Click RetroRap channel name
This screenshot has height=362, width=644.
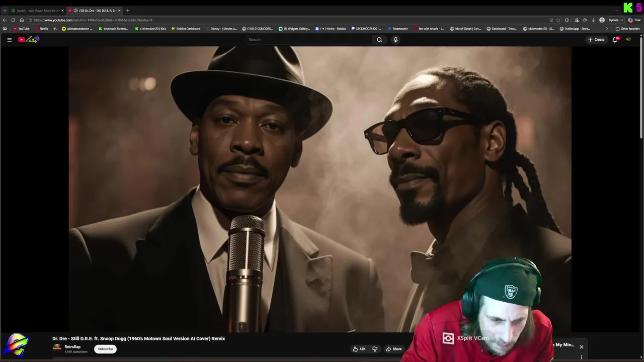click(x=72, y=346)
